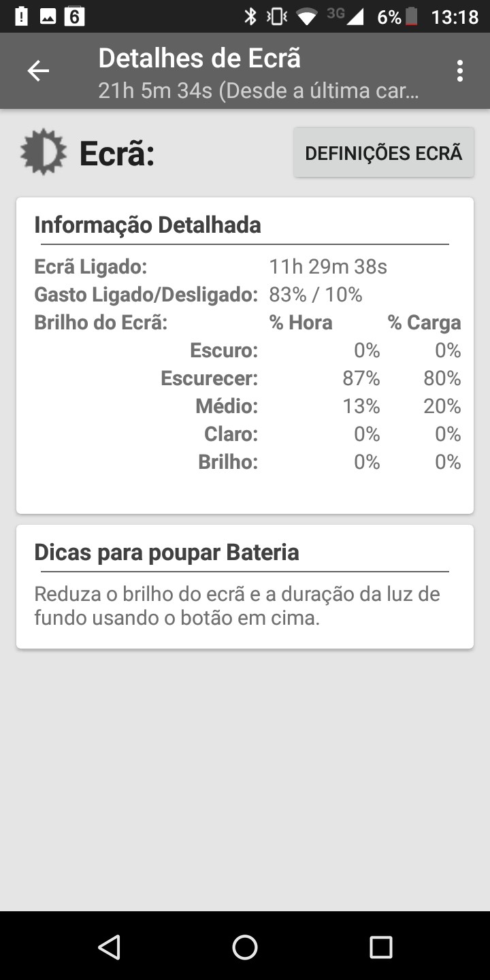
Task: Tap the Bluetooth status bar icon
Action: click(x=250, y=16)
